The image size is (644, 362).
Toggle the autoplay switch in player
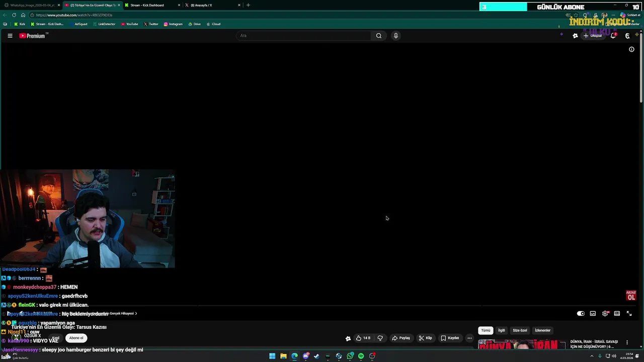click(x=581, y=313)
